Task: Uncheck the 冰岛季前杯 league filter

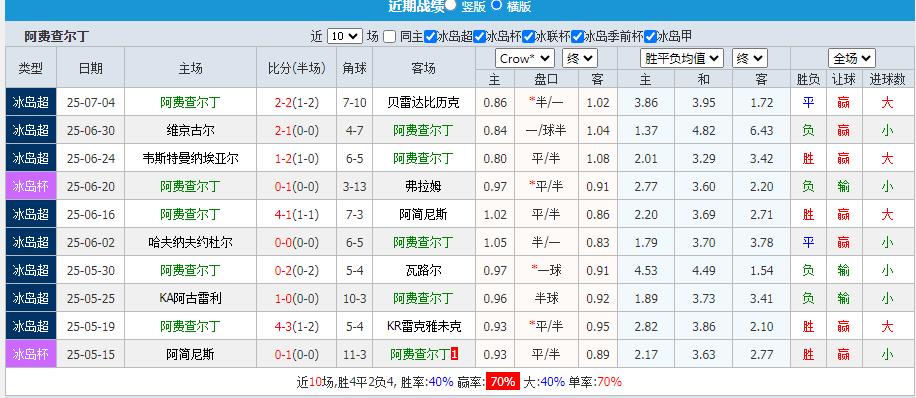Action: pyautogui.click(x=577, y=36)
